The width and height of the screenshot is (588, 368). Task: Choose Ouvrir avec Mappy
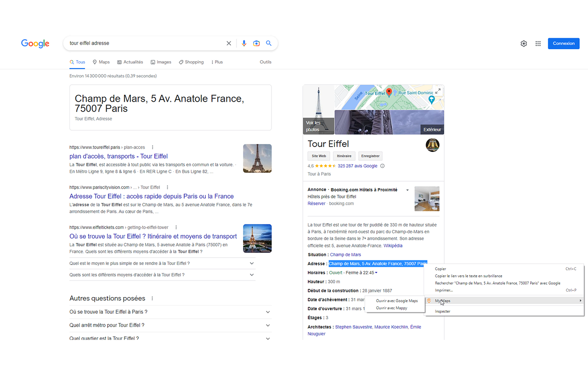point(392,308)
